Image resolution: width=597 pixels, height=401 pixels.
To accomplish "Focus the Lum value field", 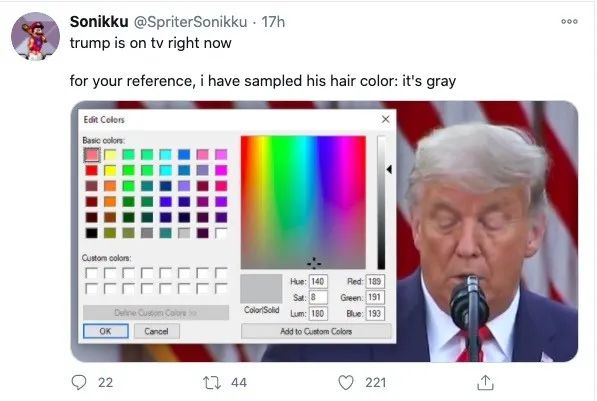I will coord(318,313).
